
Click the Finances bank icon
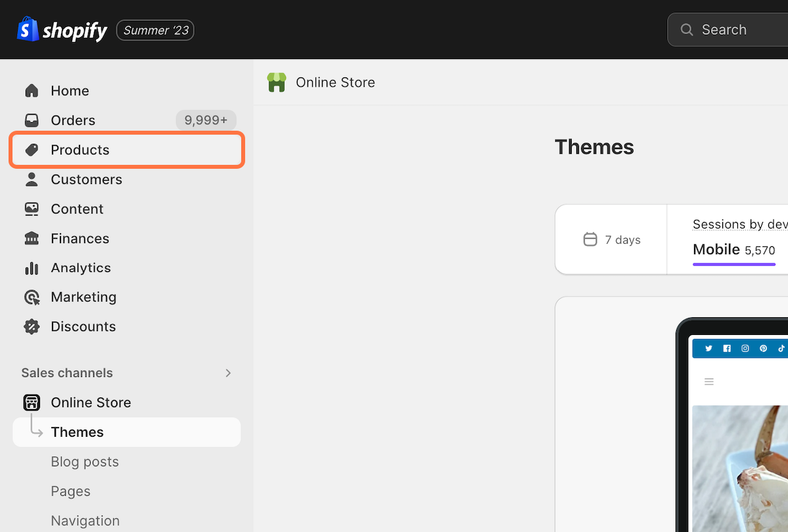(x=32, y=238)
